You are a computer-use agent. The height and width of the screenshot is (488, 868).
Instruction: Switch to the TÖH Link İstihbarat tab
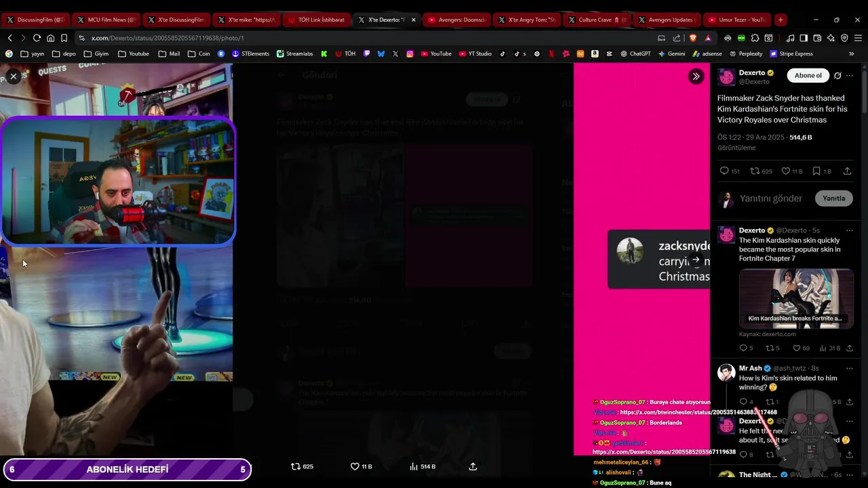(x=316, y=20)
